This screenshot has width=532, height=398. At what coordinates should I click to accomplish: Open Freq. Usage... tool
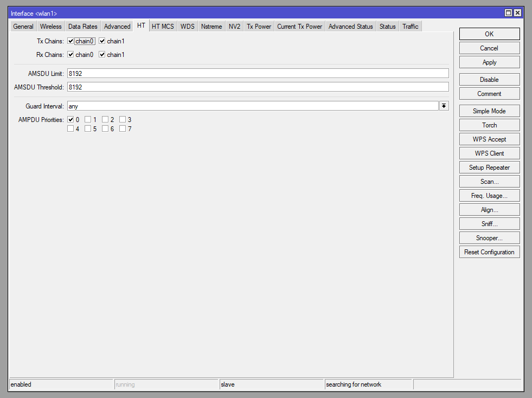(489, 196)
